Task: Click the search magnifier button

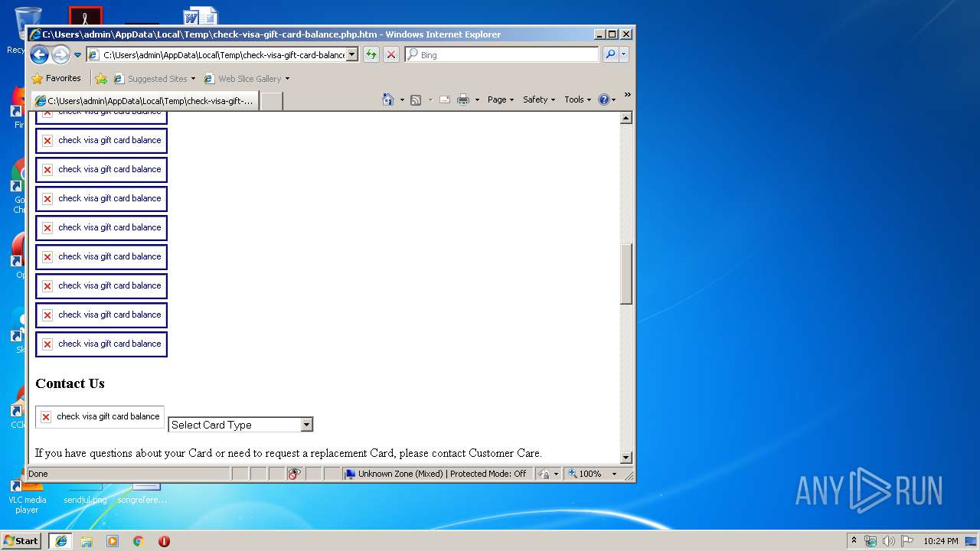Action: [x=610, y=54]
